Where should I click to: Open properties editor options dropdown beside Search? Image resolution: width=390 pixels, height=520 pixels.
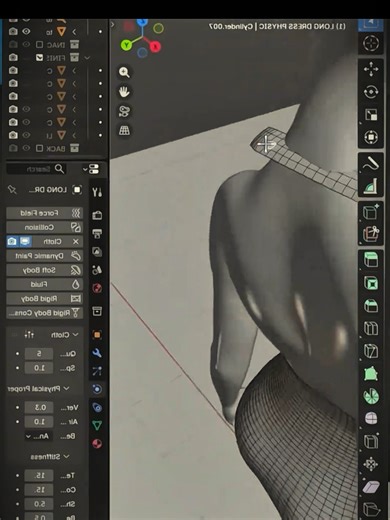[x=91, y=169]
